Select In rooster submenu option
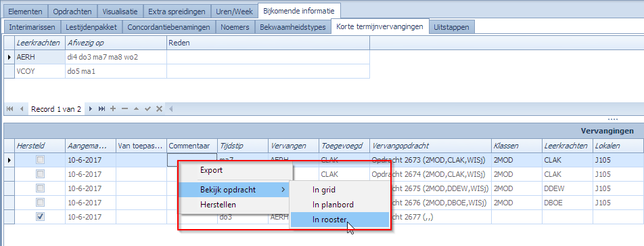This screenshot has width=644, height=246. 340,220
